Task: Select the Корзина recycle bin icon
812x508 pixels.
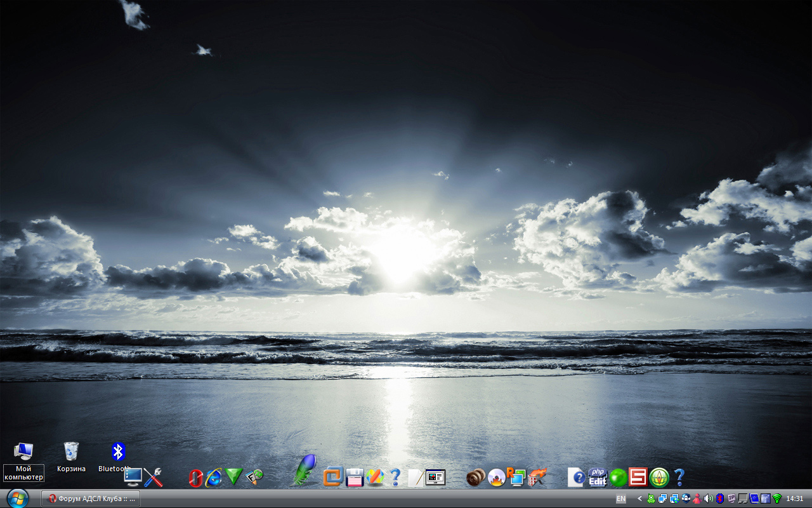Action: [x=71, y=452]
